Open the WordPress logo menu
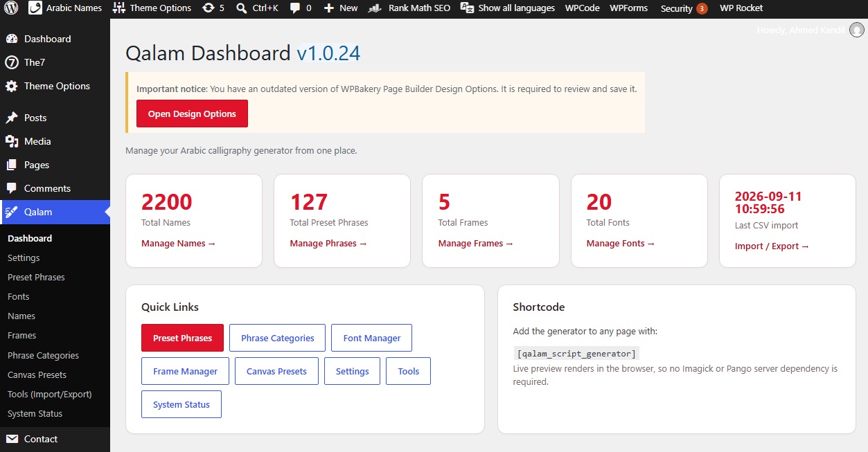The width and height of the screenshot is (868, 452). pyautogui.click(x=11, y=8)
